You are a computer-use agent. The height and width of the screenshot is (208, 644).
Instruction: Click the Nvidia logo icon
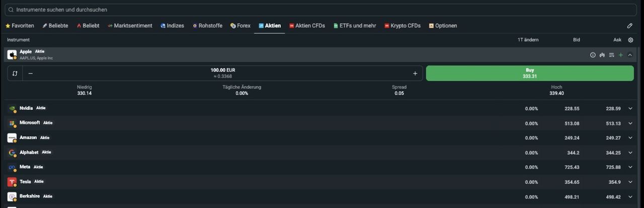click(x=12, y=109)
